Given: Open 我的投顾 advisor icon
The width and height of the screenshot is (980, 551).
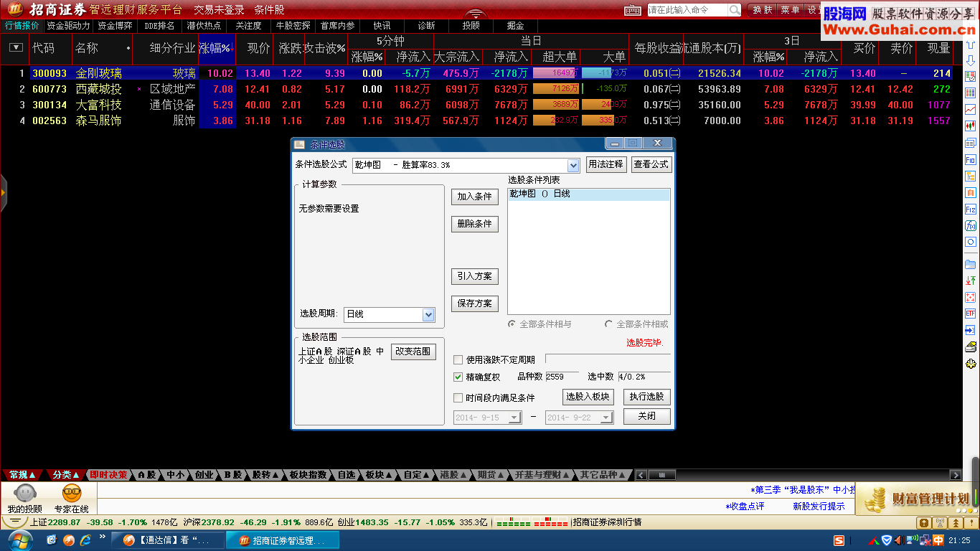Looking at the screenshot, I should [25, 499].
